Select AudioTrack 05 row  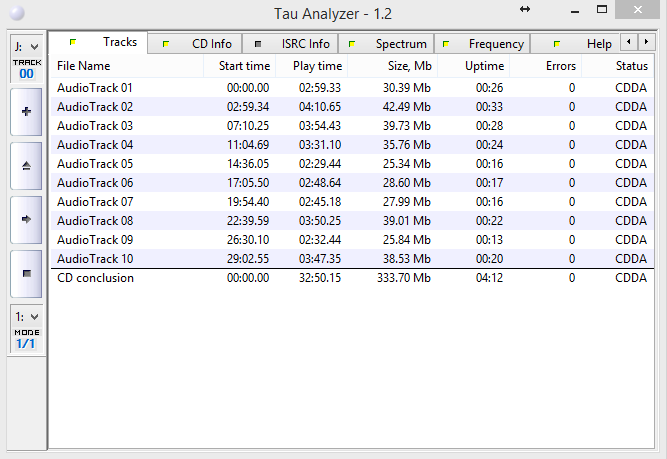352,164
